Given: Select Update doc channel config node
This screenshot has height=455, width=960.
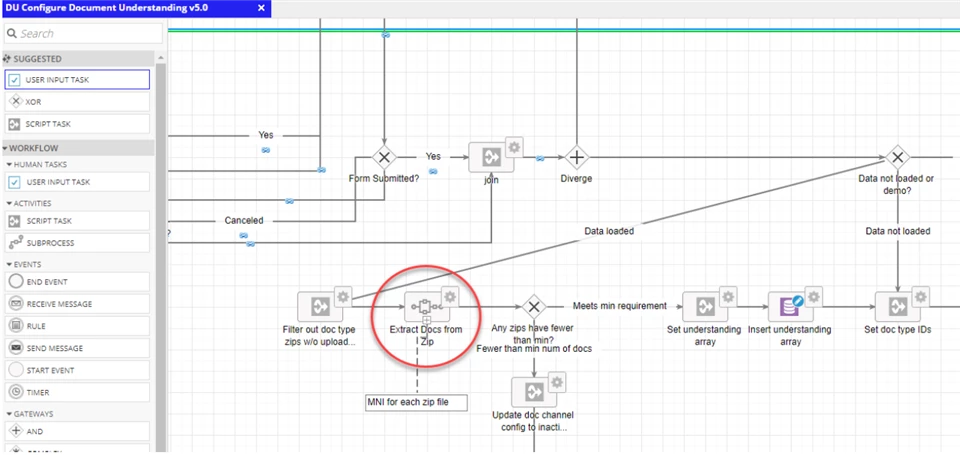Looking at the screenshot, I should [x=534, y=392].
